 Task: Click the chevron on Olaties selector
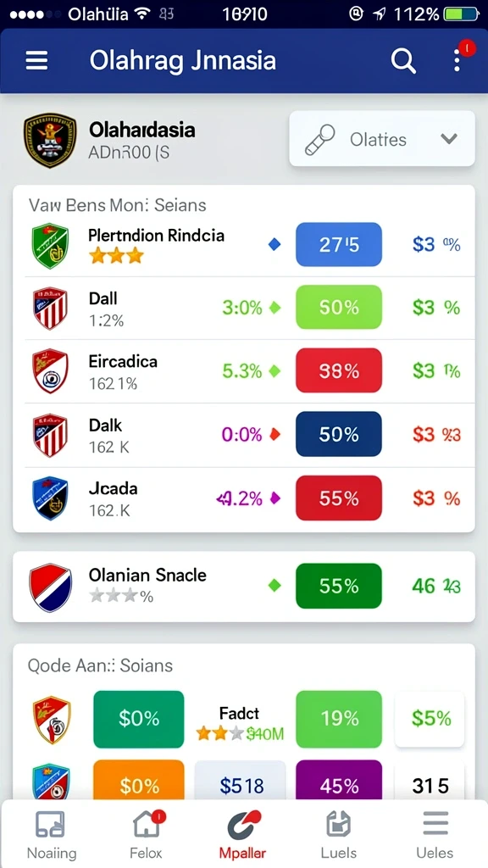[x=449, y=139]
